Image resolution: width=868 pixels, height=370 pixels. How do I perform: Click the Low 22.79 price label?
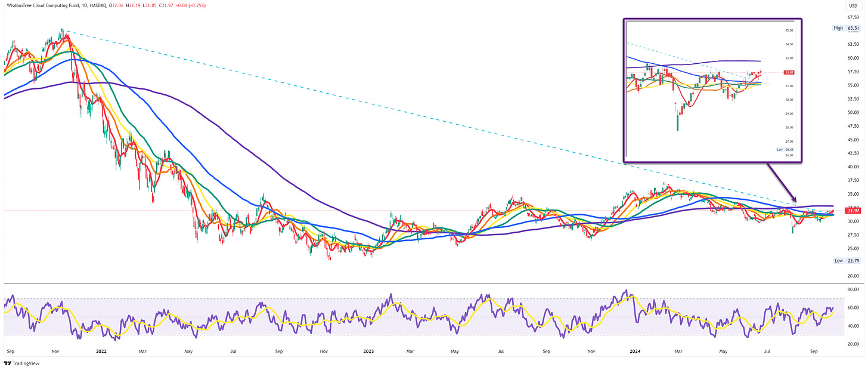tap(847, 261)
